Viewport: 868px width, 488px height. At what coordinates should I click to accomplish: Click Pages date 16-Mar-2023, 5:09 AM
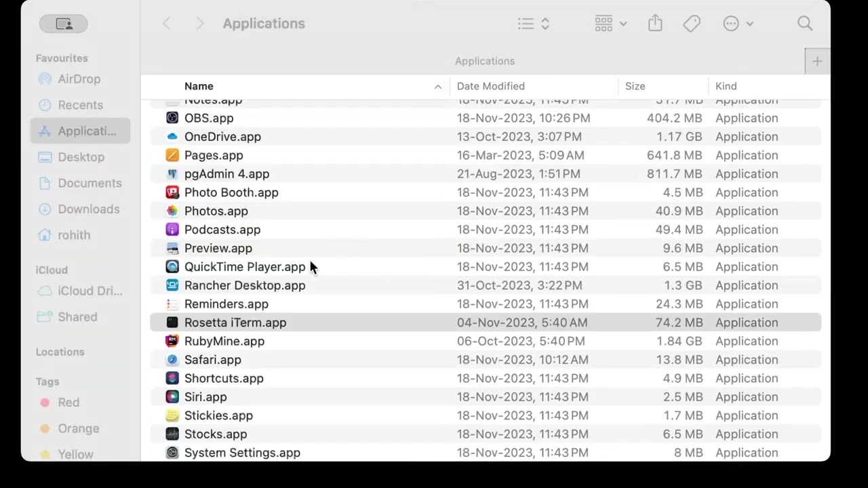(521, 155)
